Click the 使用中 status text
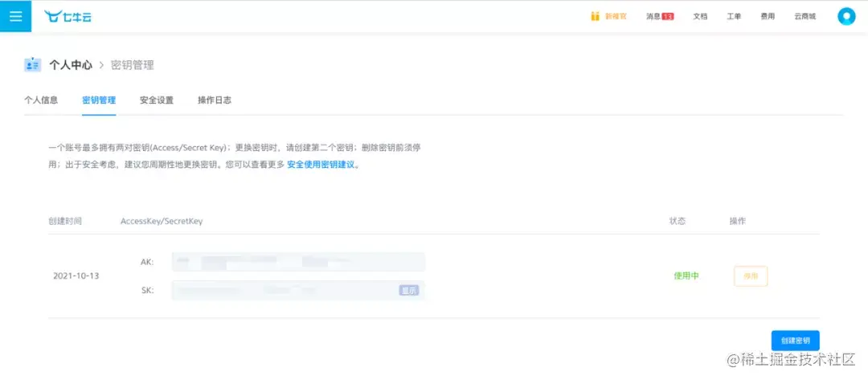The height and width of the screenshot is (380, 868). 686,276
